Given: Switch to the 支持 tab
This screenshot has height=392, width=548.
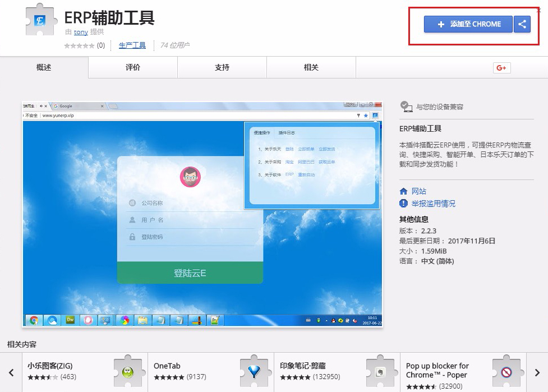Looking at the screenshot, I should point(222,67).
